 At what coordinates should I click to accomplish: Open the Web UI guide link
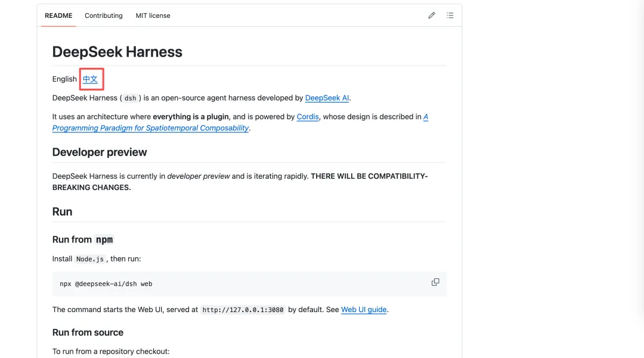click(364, 310)
